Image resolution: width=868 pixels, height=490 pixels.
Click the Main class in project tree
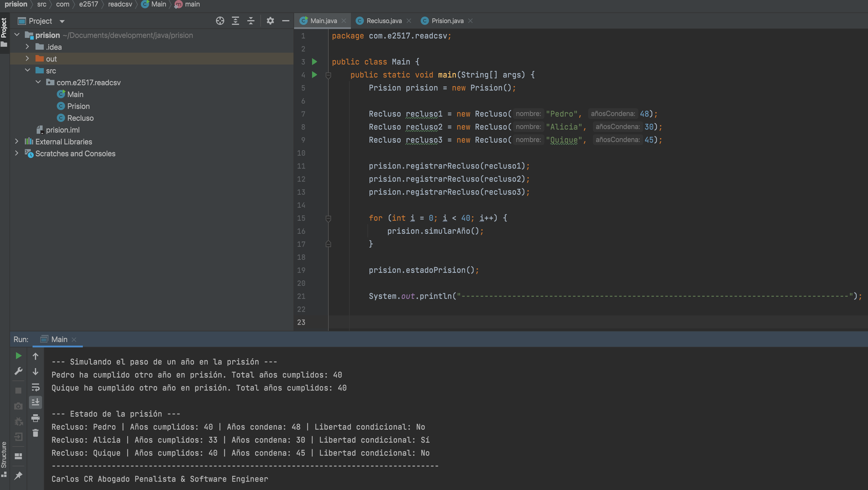click(x=75, y=94)
